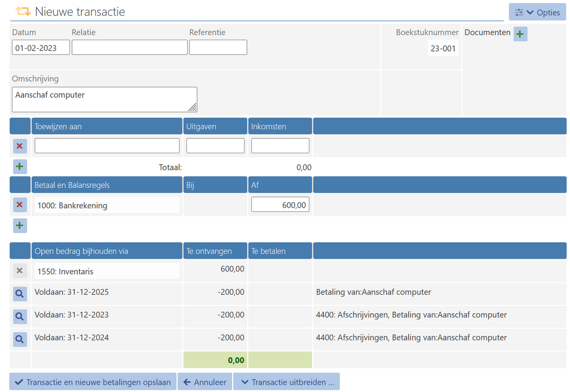Open the Opties dropdown menu
The height and width of the screenshot is (392, 570).
[x=538, y=12]
